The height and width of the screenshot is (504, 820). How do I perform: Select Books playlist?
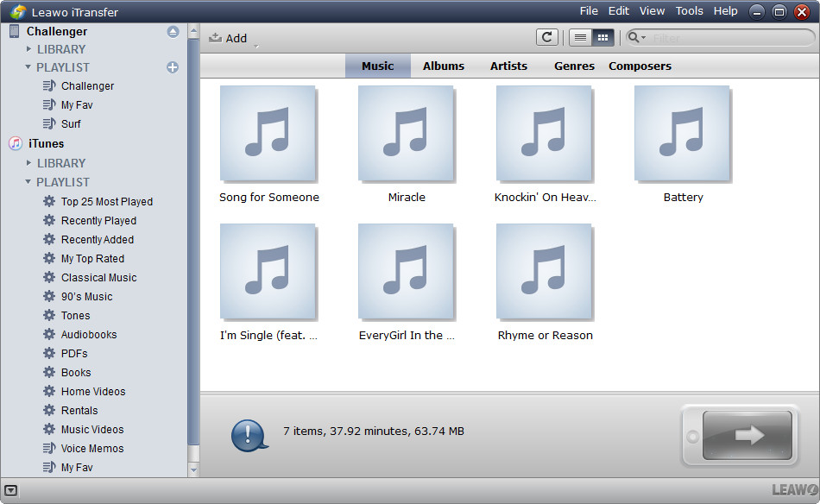(76, 373)
